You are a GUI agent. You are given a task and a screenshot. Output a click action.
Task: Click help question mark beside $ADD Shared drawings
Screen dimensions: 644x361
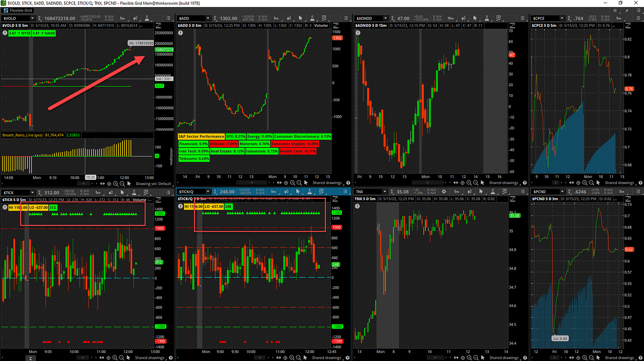tap(348, 183)
